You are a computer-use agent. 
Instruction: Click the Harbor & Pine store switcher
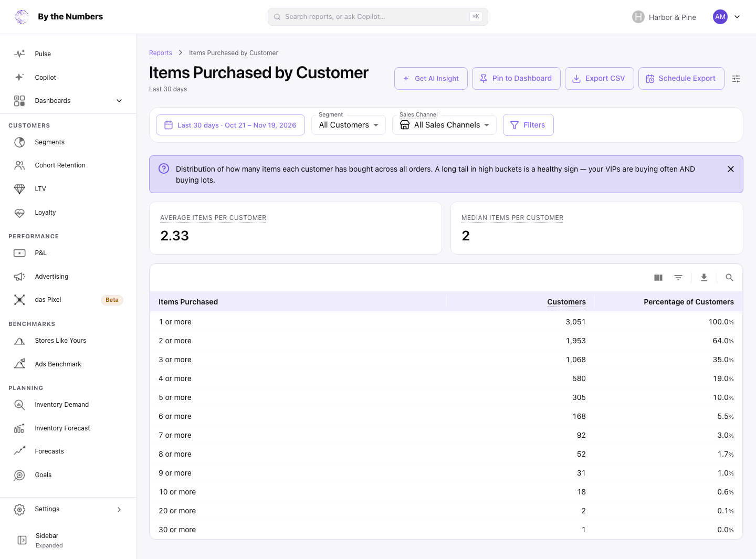pyautogui.click(x=664, y=17)
